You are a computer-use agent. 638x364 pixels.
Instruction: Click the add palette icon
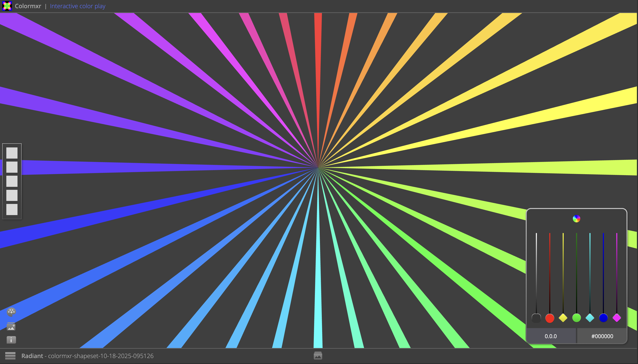(11, 312)
